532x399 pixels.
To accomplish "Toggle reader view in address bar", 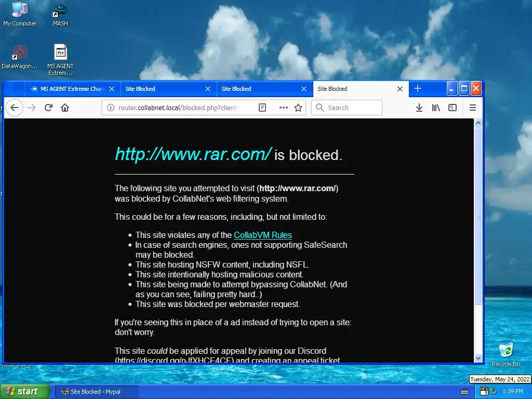I will click(262, 108).
